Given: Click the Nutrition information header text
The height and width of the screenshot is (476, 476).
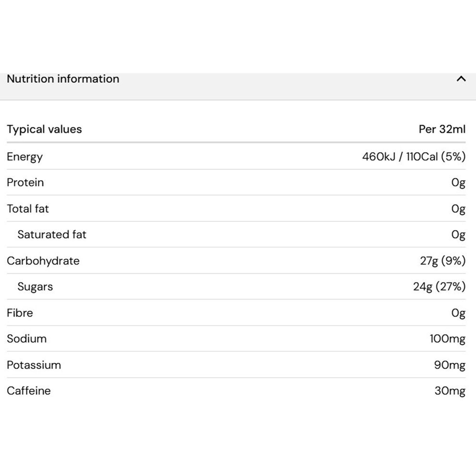Looking at the screenshot, I should 63,79.
